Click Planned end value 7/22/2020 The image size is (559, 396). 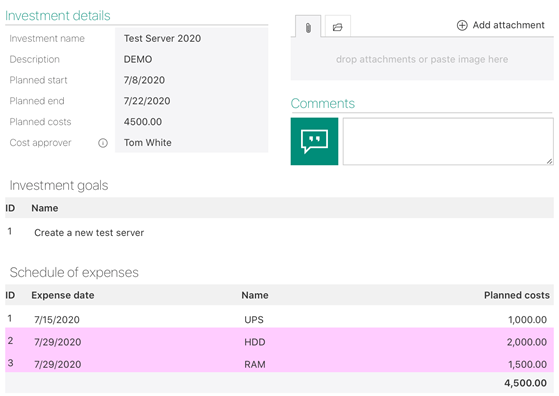(x=147, y=101)
